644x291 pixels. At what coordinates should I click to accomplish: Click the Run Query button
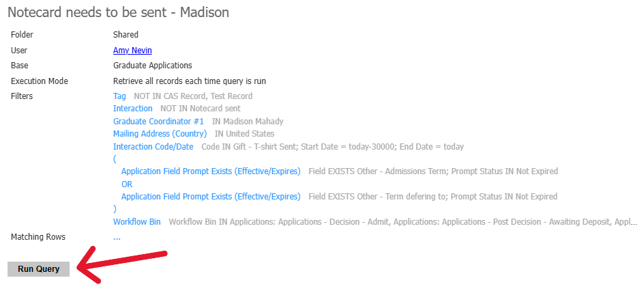(38, 269)
